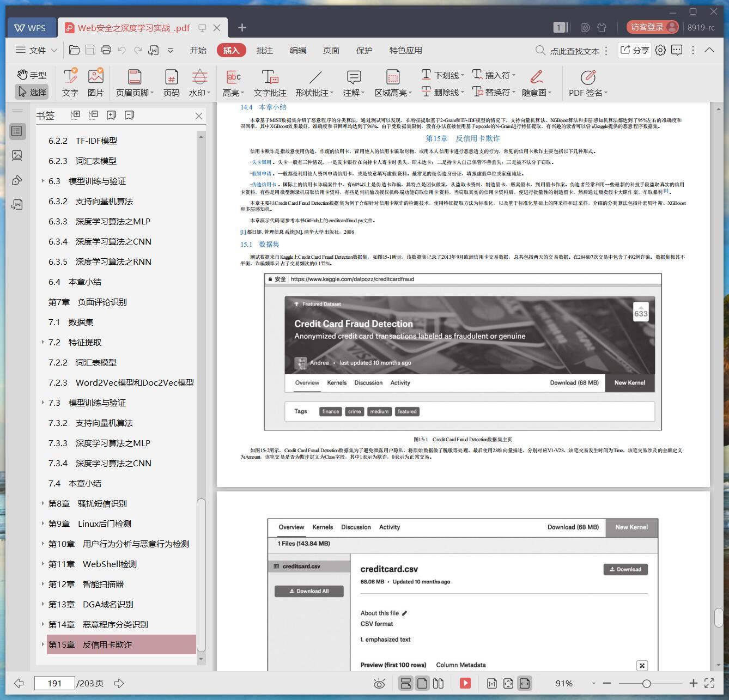Open the note (注解) dropdown
Viewport: 729px width, 700px height.
point(354,83)
